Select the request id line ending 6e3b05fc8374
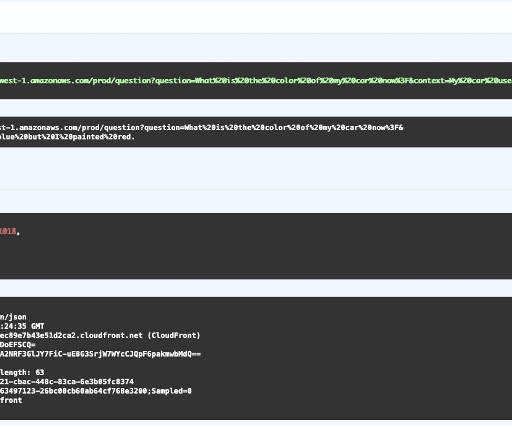This screenshot has height=427, width=512. click(67, 382)
